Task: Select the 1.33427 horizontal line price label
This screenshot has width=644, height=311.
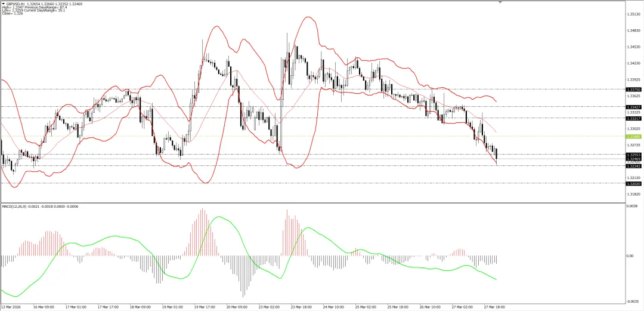Action: (633, 106)
